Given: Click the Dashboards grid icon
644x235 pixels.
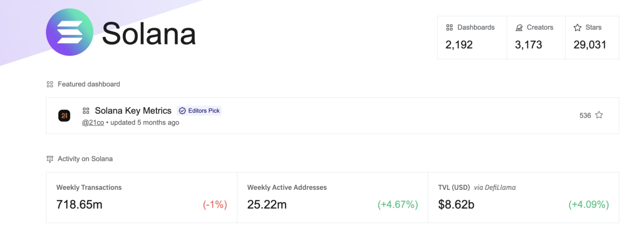Looking at the screenshot, I should point(449,28).
